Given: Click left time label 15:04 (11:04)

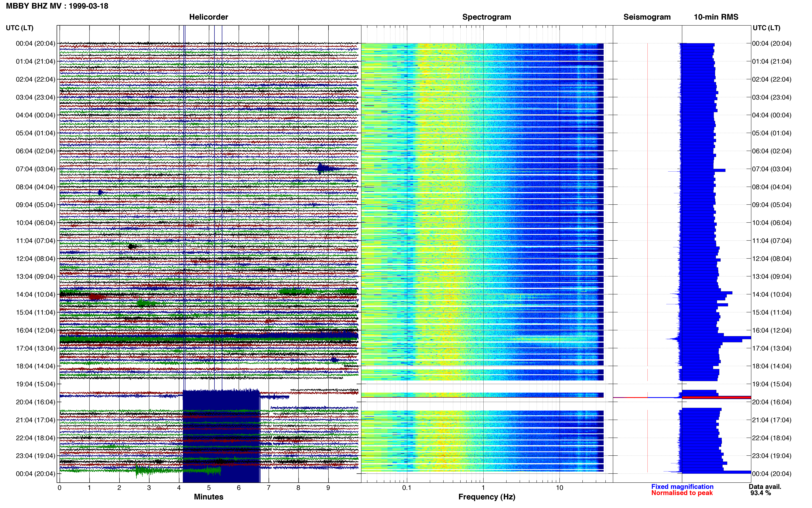Looking at the screenshot, I should pos(36,313).
